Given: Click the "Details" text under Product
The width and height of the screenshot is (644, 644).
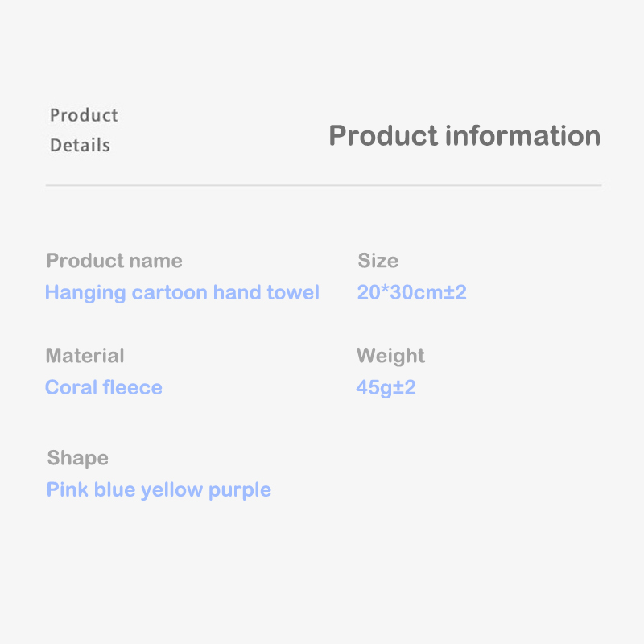Looking at the screenshot, I should tap(80, 146).
